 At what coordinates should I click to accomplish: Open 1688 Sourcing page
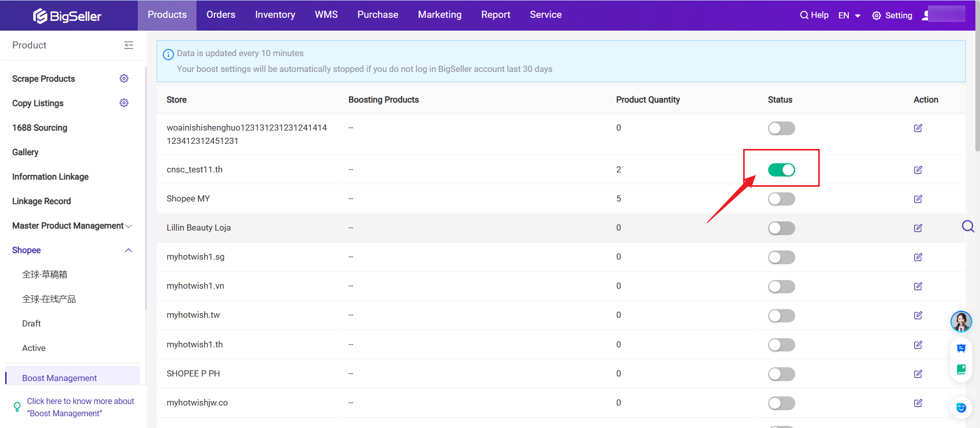(x=40, y=128)
